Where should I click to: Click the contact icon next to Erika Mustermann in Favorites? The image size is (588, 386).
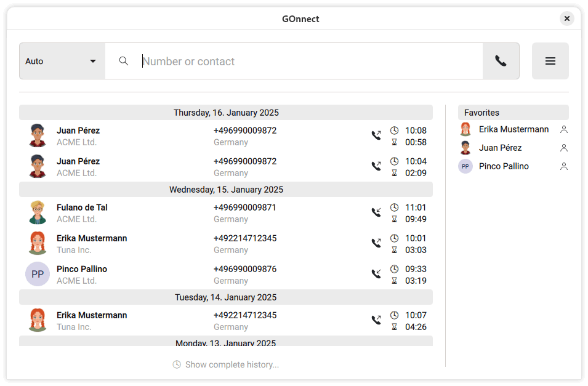pos(564,129)
